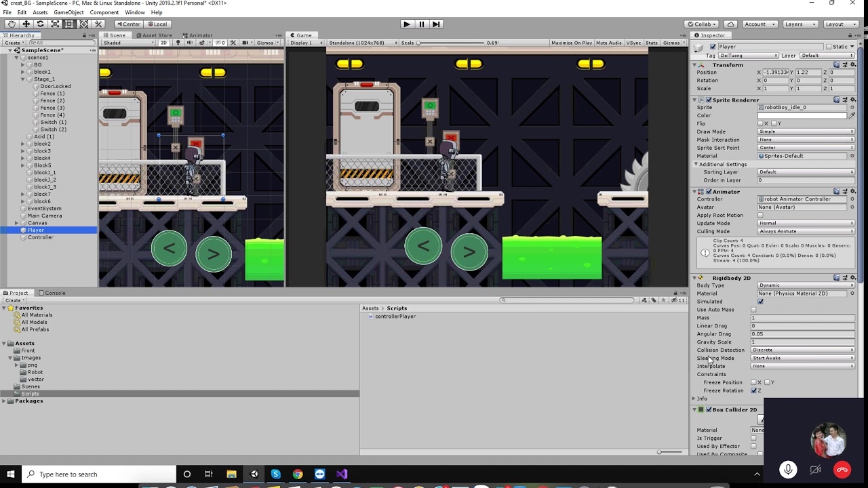Select the Hand tool in the toolbar

pyautogui.click(x=12, y=24)
